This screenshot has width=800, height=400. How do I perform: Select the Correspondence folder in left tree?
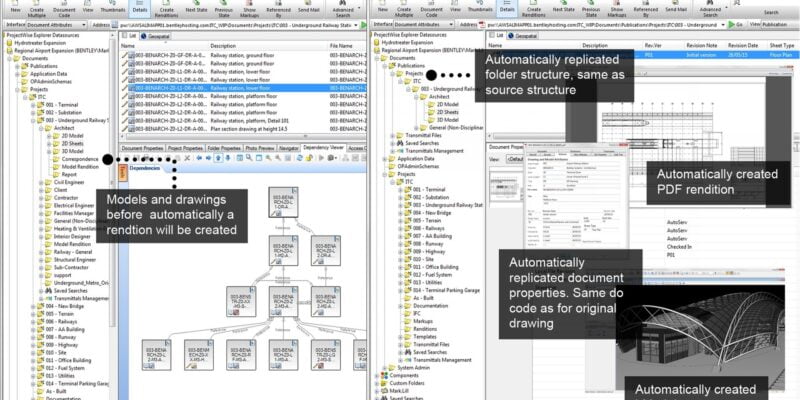point(80,159)
